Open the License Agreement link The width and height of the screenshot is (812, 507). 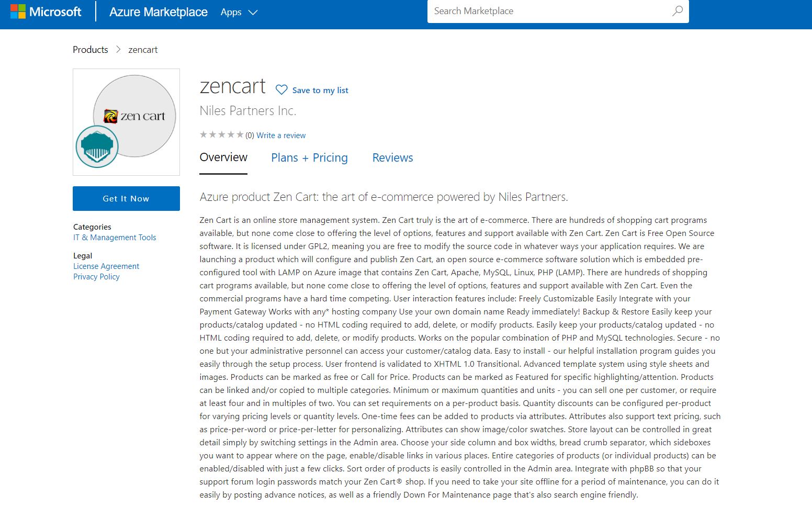coord(106,266)
